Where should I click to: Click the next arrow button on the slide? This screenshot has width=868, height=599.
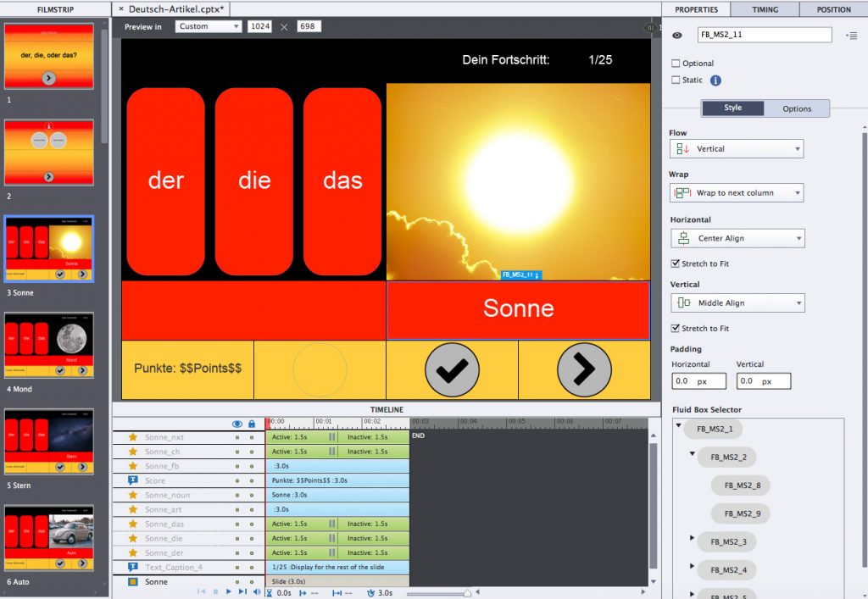pyautogui.click(x=584, y=369)
